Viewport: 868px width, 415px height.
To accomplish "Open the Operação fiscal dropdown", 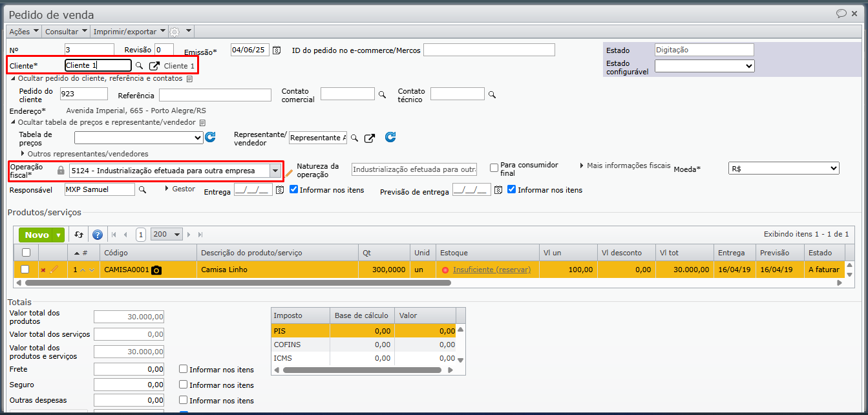I will [x=275, y=171].
